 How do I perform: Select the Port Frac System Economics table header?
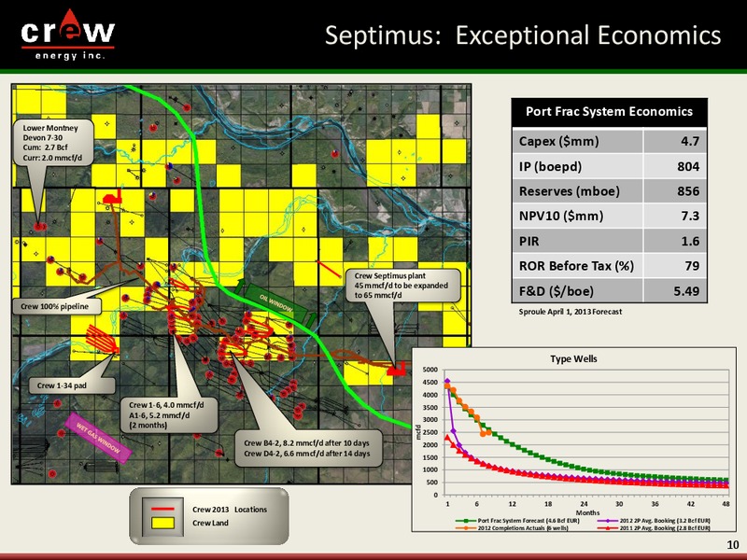click(609, 112)
